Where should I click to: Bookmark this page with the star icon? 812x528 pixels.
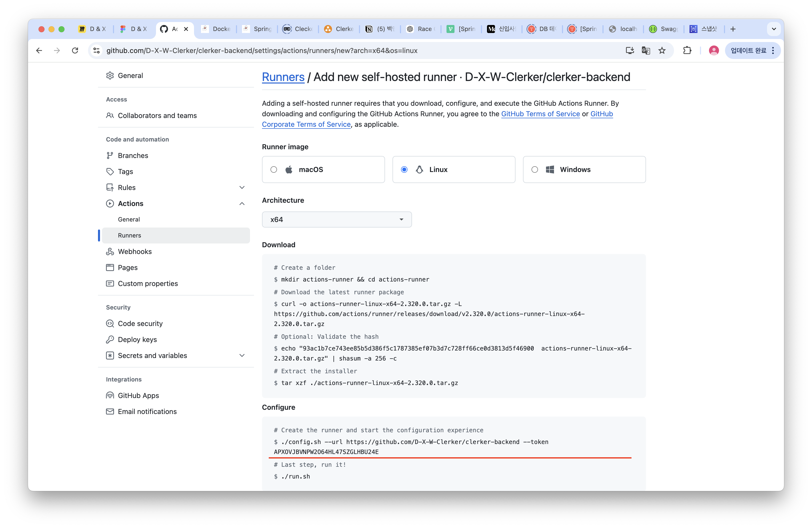pos(662,50)
